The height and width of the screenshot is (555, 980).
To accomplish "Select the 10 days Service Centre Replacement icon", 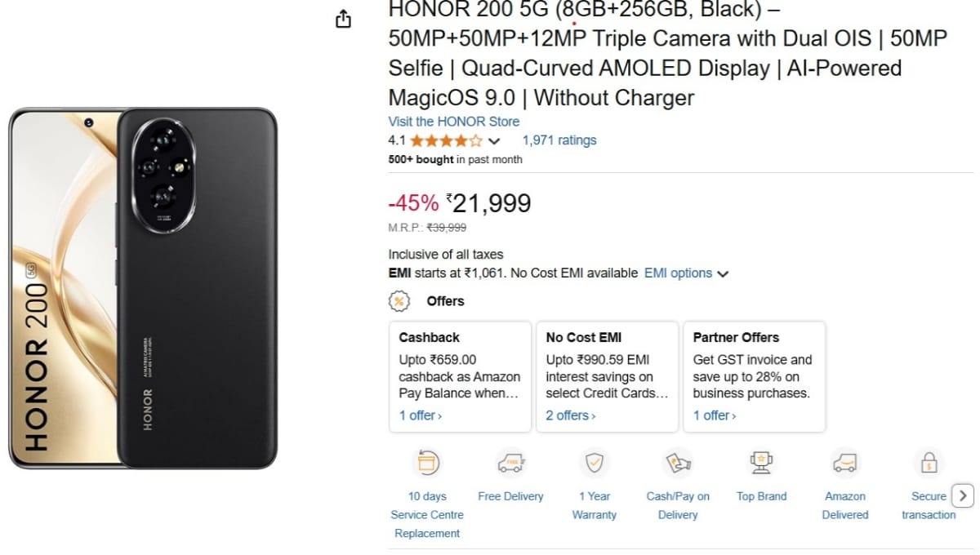I will (426, 462).
